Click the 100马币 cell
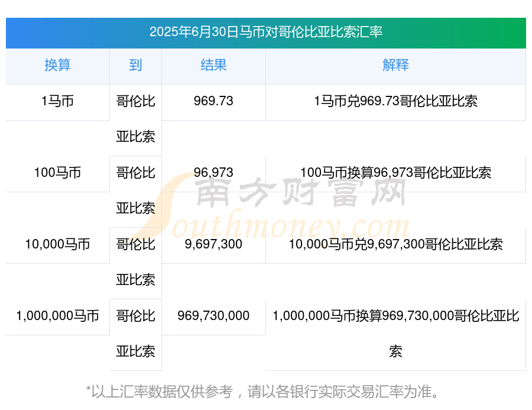 [x=58, y=173]
